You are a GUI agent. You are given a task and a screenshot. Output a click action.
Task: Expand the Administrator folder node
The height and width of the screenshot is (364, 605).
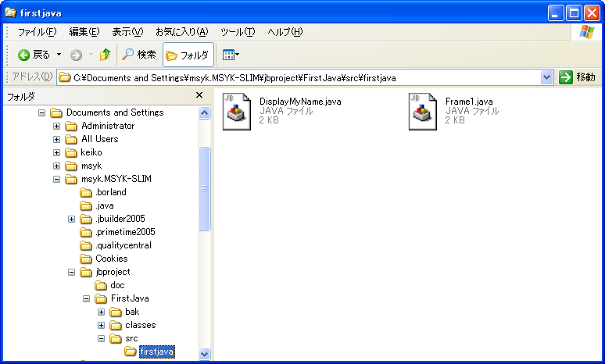tap(57, 126)
